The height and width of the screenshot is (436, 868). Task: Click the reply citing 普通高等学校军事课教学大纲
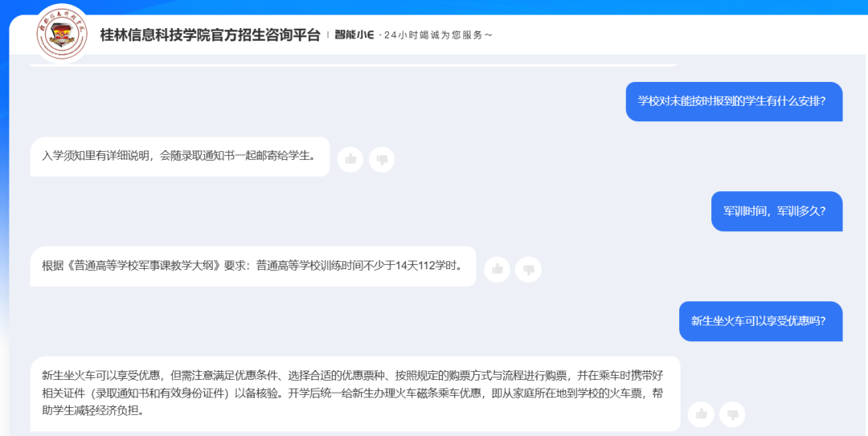click(x=253, y=266)
